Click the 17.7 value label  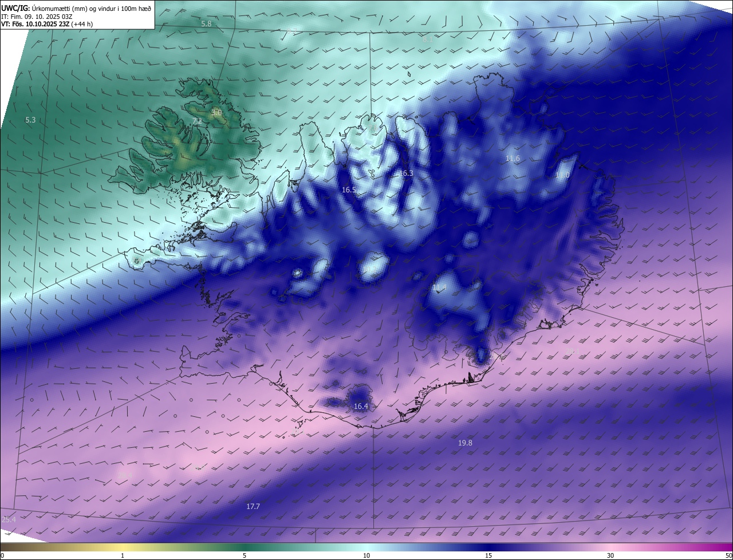point(253,507)
